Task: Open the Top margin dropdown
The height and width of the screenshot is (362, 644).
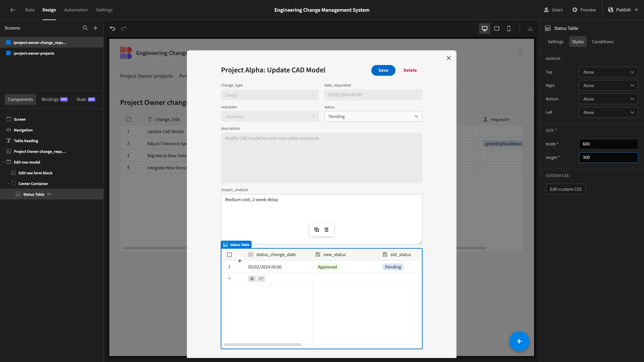Action: coord(608,72)
